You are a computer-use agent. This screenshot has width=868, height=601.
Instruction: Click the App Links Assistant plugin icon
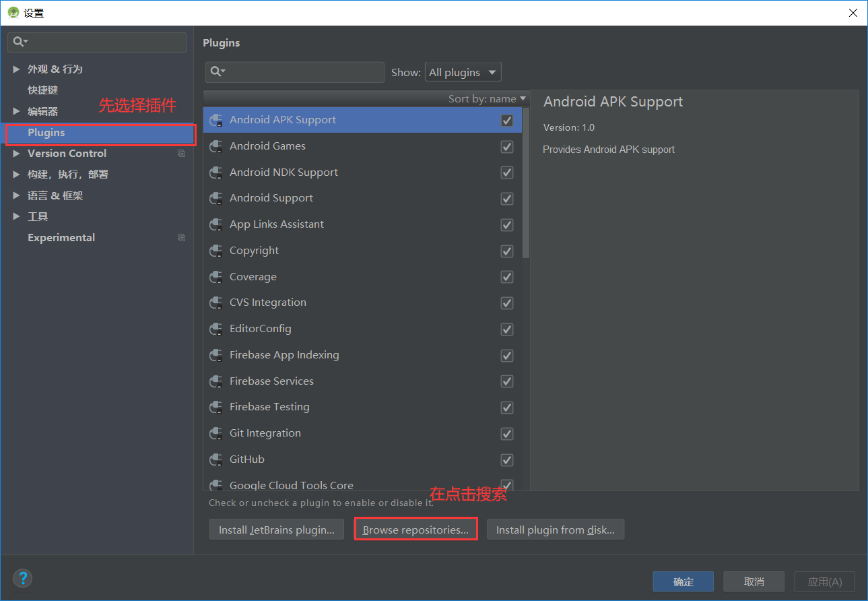click(x=216, y=224)
